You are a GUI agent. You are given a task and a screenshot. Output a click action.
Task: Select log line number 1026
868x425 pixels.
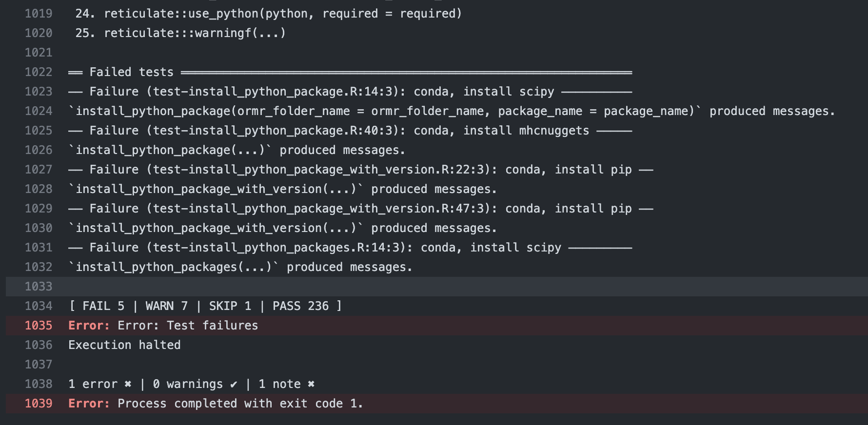[x=39, y=150]
